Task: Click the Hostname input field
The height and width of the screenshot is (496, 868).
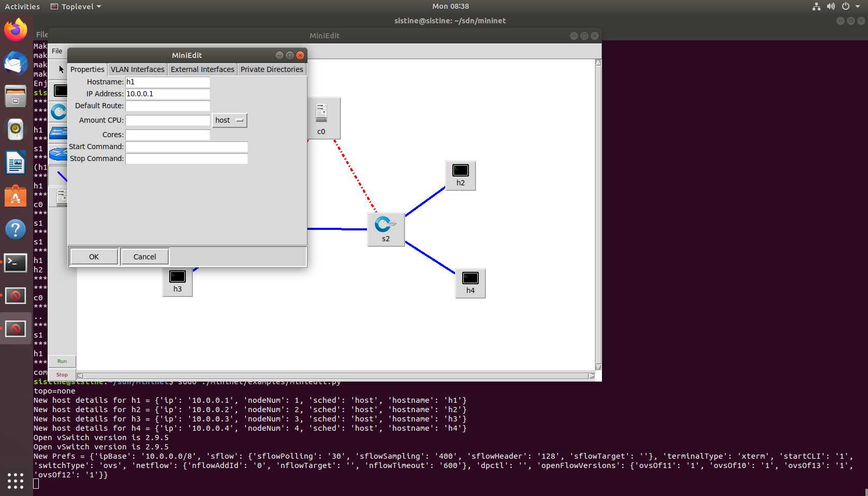Action: (x=167, y=82)
